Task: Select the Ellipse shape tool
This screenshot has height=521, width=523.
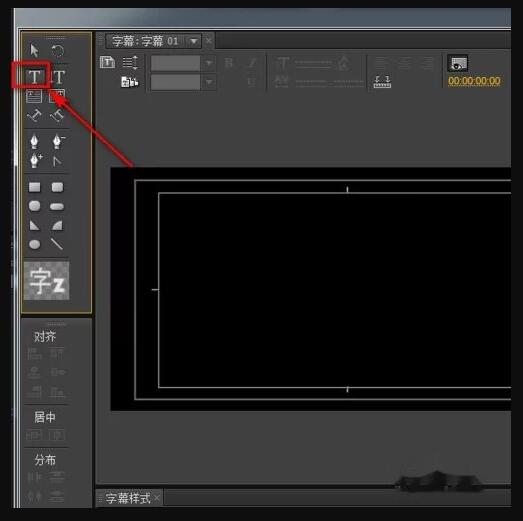Action: [x=34, y=244]
